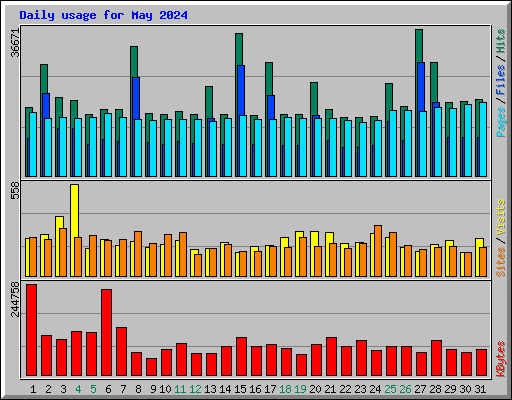Click the cyan Pages bar for day 31

point(483,139)
